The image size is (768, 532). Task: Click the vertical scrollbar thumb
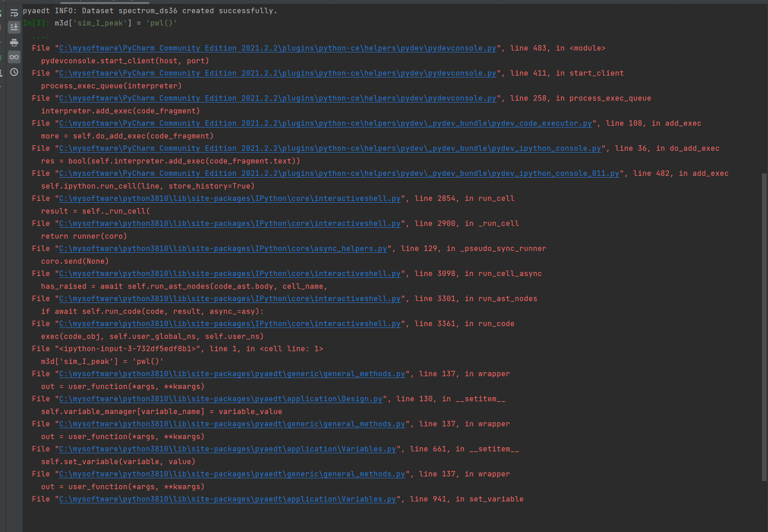(764, 327)
